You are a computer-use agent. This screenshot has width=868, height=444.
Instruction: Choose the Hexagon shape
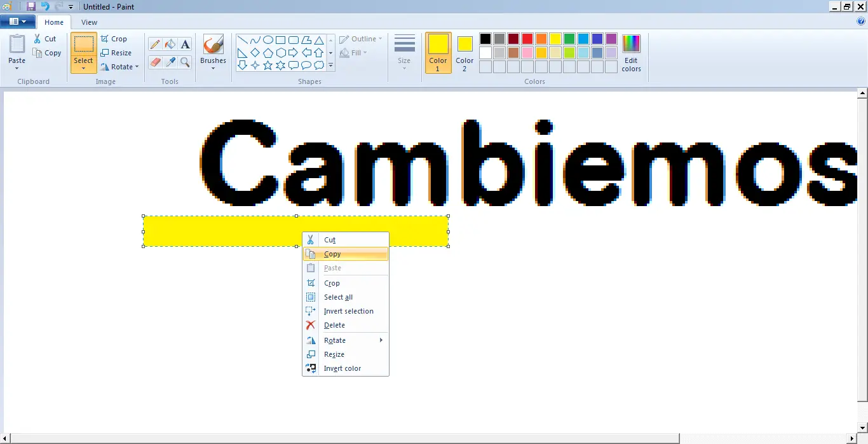point(280,53)
